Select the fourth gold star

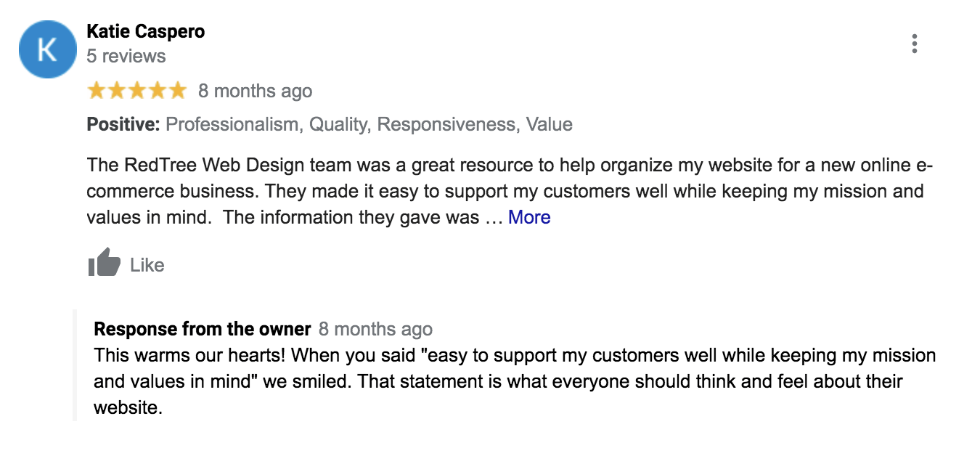coord(156,89)
